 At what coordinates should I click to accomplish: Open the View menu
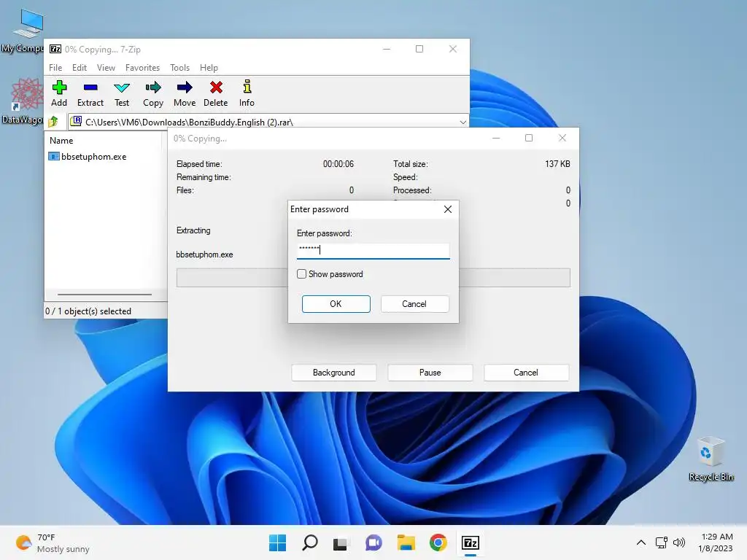point(106,68)
